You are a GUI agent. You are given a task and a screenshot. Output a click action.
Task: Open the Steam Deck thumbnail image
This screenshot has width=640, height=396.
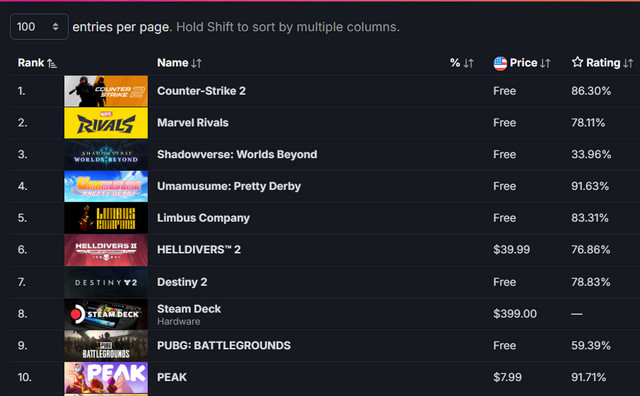click(x=106, y=314)
